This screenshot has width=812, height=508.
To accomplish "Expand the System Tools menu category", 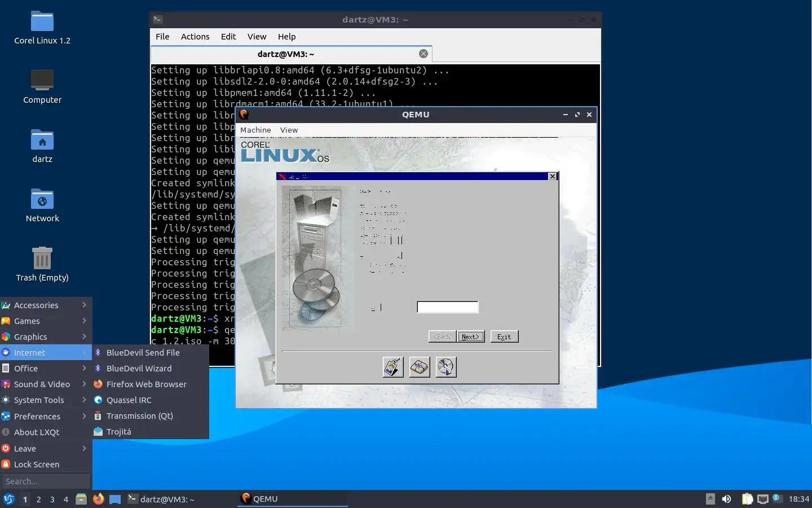I will click(x=46, y=400).
